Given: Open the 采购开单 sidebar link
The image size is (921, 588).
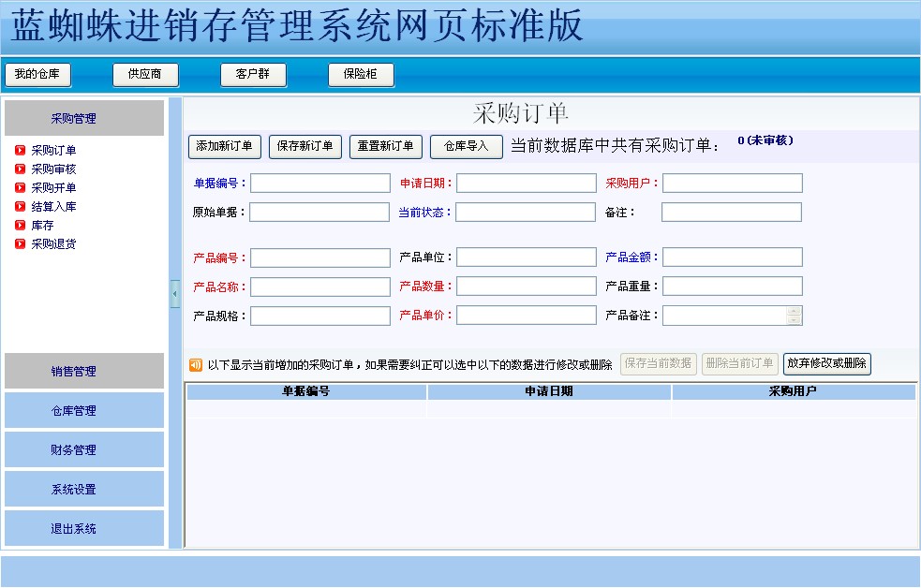Looking at the screenshot, I should [x=53, y=188].
